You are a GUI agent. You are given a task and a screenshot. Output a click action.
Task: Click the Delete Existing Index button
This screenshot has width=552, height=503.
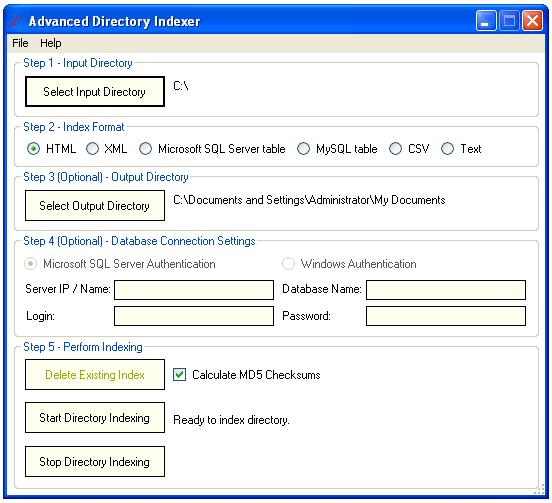[x=95, y=375]
